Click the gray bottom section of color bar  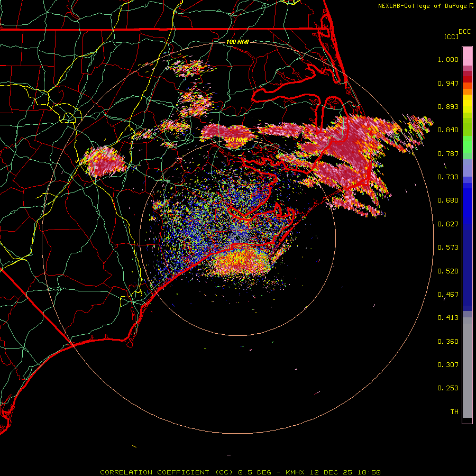tap(467, 368)
